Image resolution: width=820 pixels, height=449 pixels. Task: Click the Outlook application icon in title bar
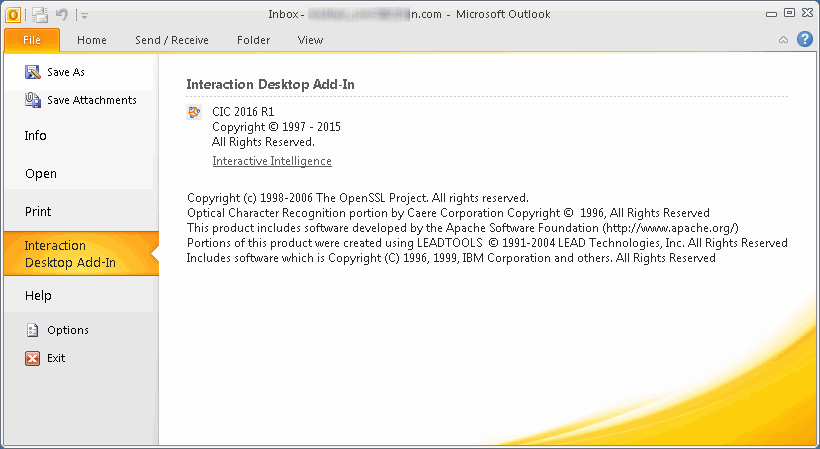12,14
